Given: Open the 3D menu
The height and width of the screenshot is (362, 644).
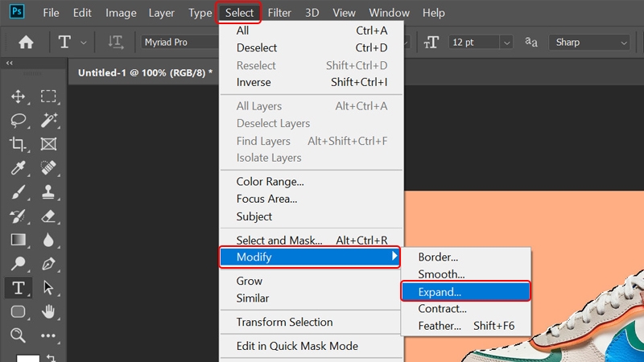Looking at the screenshot, I should pos(312,13).
